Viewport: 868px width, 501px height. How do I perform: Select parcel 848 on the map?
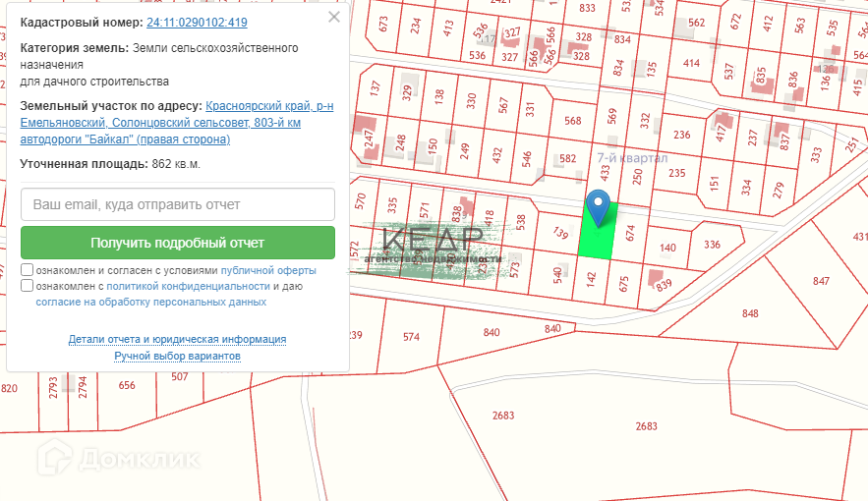(750, 313)
